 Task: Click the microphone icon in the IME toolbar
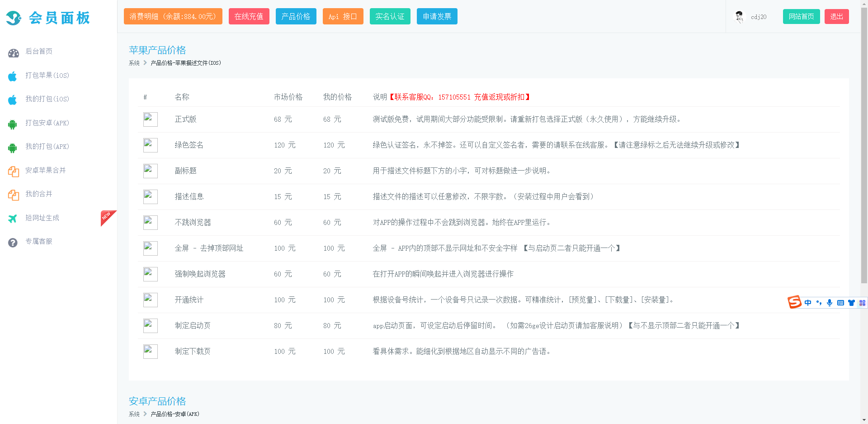(x=830, y=303)
